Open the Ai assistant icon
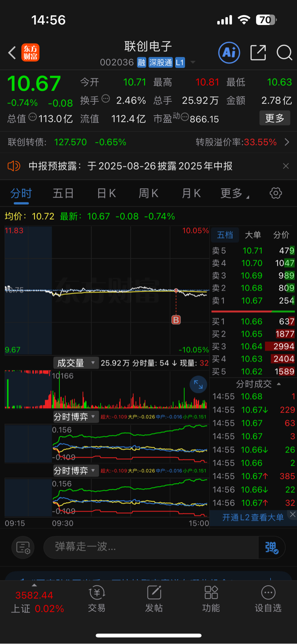 (229, 52)
